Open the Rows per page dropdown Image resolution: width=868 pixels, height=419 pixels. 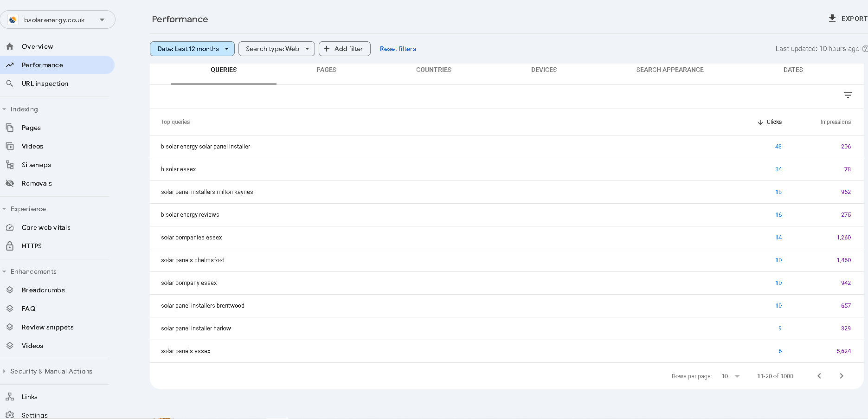(x=731, y=376)
